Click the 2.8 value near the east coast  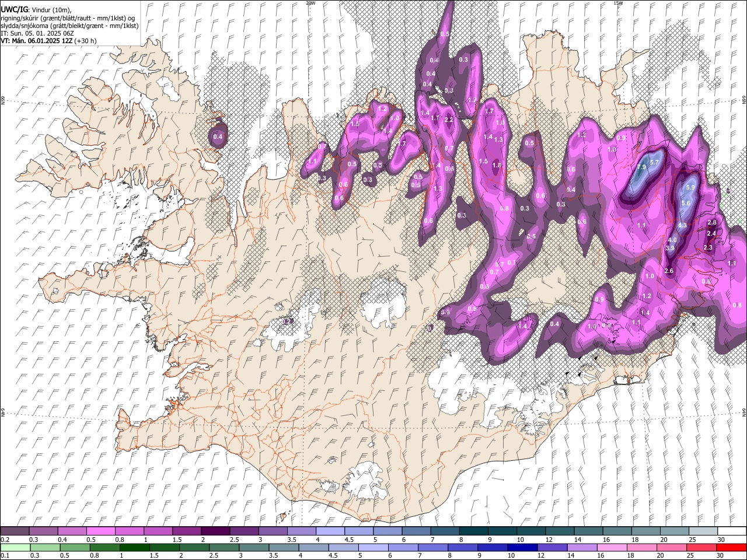(x=712, y=223)
